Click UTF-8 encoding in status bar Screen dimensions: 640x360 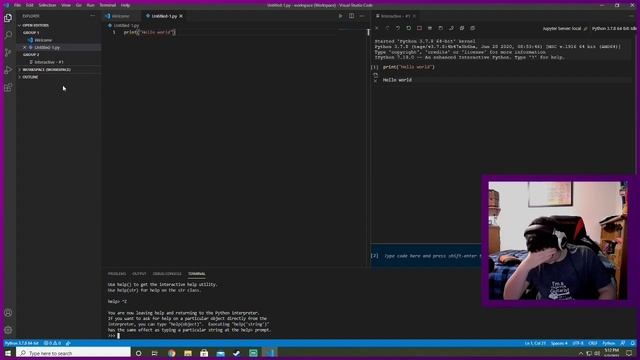pos(578,343)
